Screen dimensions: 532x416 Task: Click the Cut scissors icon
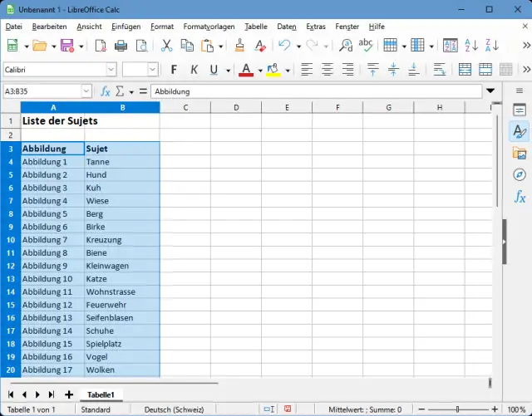tap(166, 46)
